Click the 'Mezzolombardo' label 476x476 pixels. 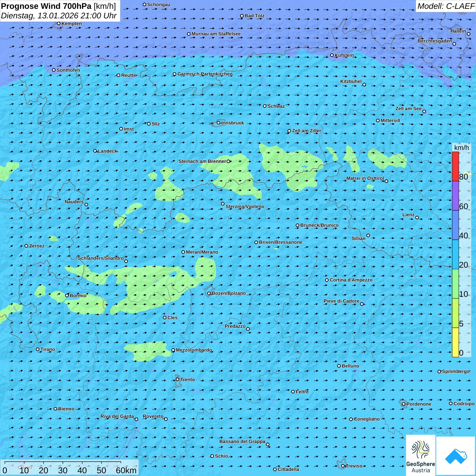[x=194, y=350]
